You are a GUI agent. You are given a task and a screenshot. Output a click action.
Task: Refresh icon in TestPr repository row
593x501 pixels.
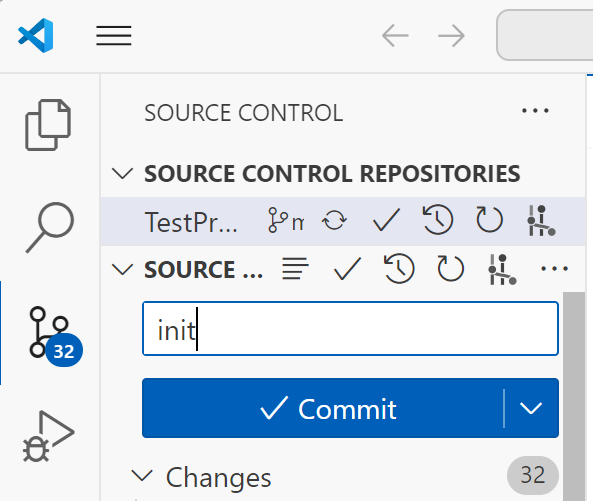(489, 219)
